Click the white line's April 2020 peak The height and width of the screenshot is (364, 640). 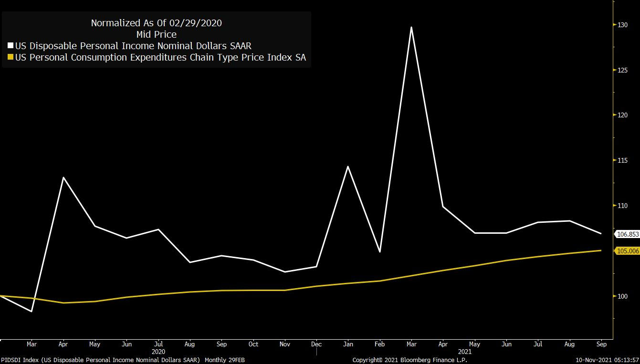(x=63, y=177)
